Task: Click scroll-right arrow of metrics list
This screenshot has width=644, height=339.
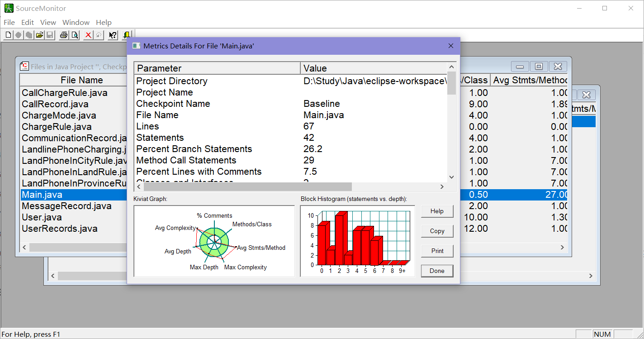Action: click(x=442, y=186)
